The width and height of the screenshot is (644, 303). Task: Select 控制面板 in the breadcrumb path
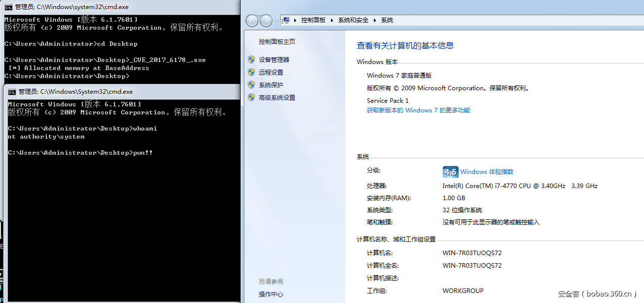click(x=314, y=20)
